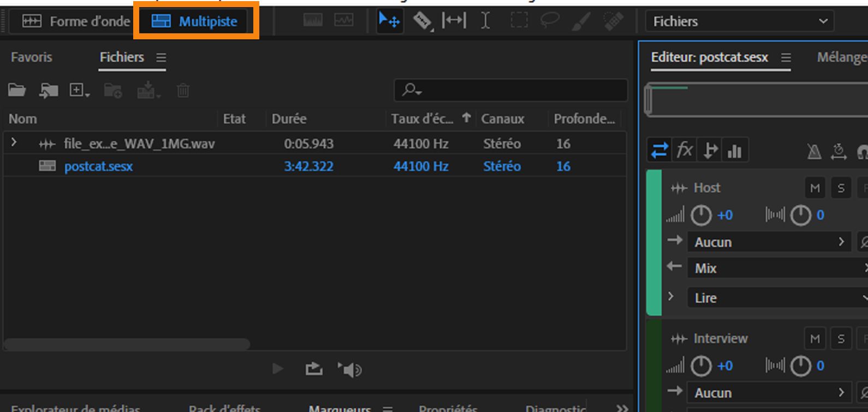This screenshot has width=868, height=412.
Task: Click the Host track green color strip
Action: (654, 242)
